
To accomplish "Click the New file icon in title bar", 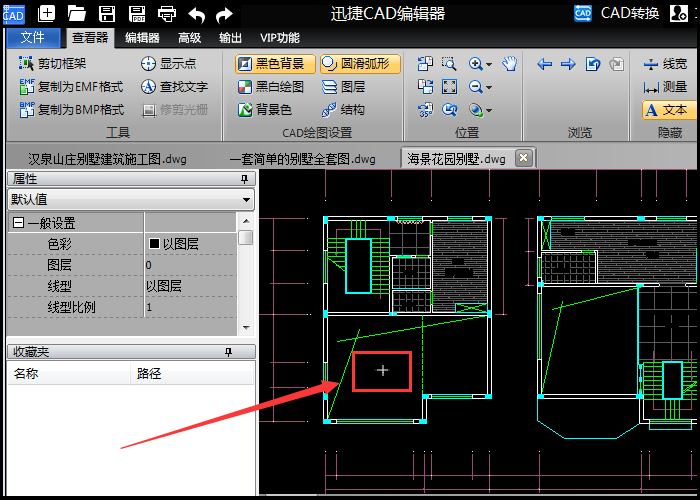I will [x=46, y=13].
